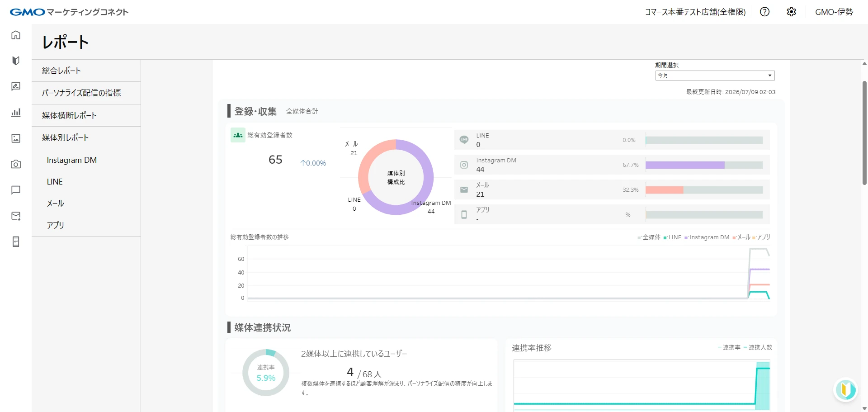868x412 pixels.
Task: Open メール sub-report in sidebar
Action: [55, 204]
